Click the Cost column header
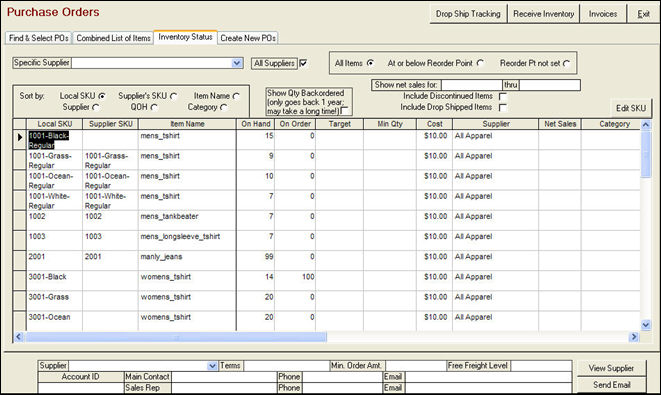Screen dimensions: 661x395 [x=435, y=124]
